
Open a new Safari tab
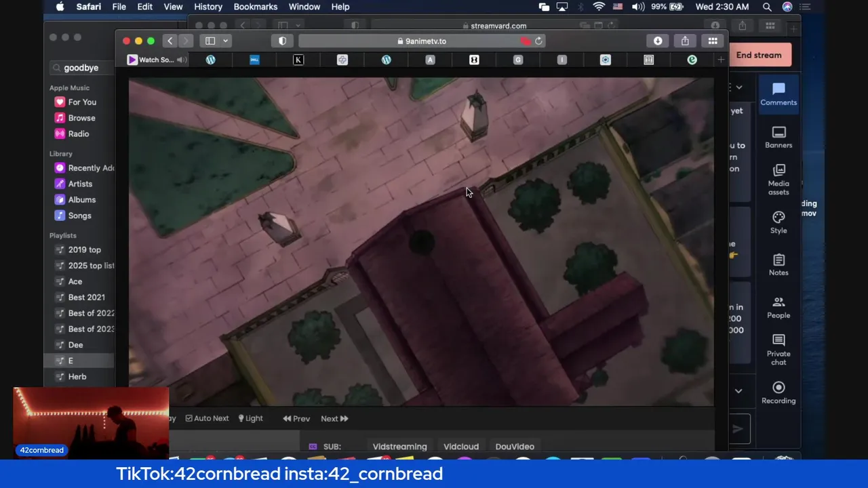(721, 60)
